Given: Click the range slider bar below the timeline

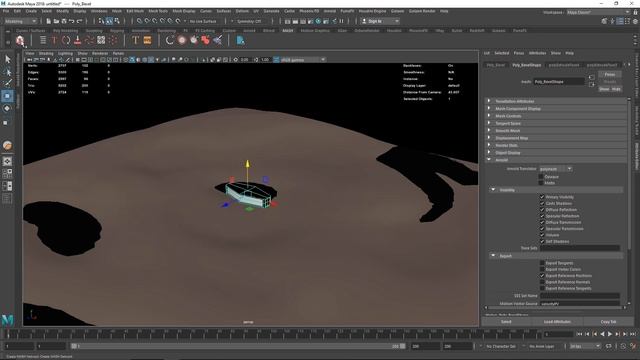Looking at the screenshot, I should pos(238,346).
